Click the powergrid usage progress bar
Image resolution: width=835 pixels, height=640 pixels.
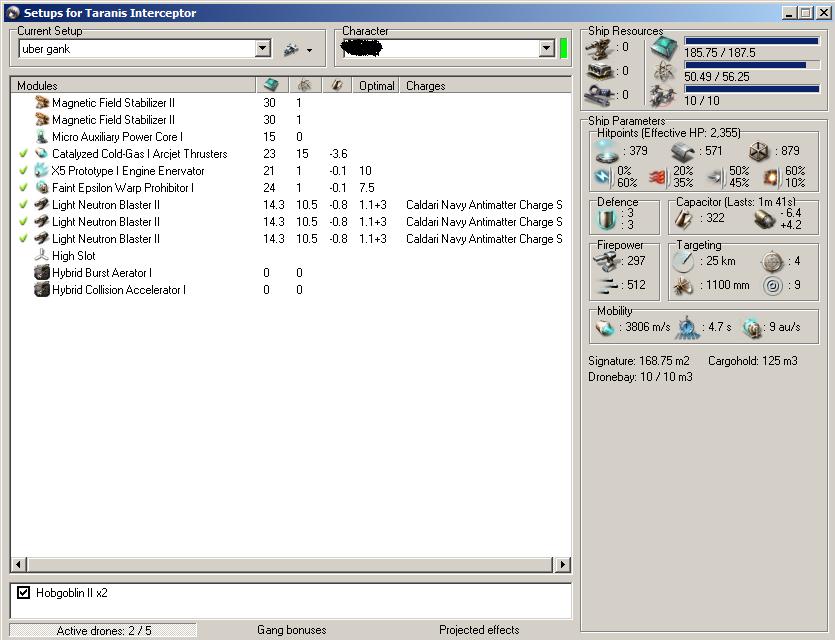click(x=752, y=65)
